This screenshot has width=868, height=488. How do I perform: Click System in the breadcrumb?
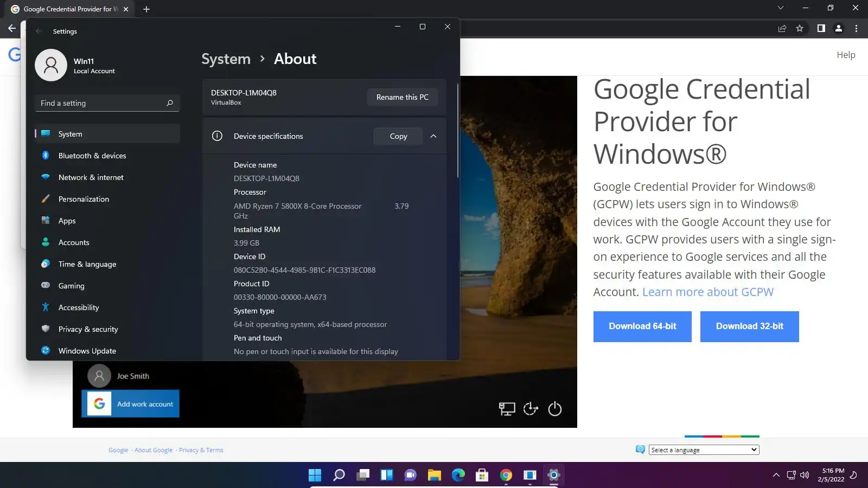coord(226,59)
